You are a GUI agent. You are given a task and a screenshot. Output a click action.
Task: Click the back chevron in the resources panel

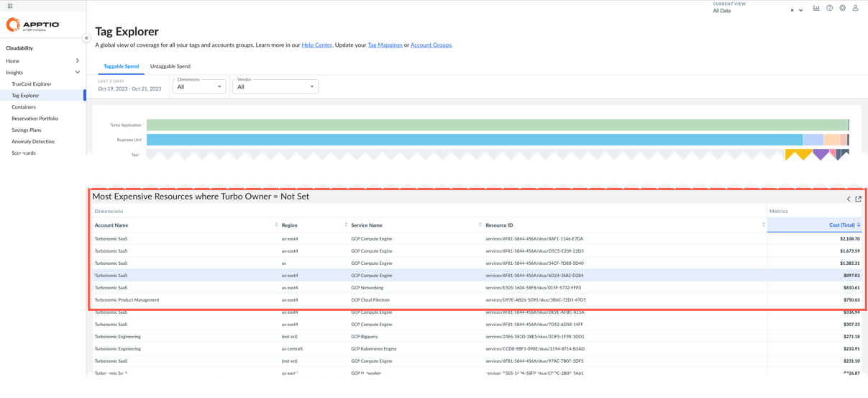pyautogui.click(x=849, y=199)
